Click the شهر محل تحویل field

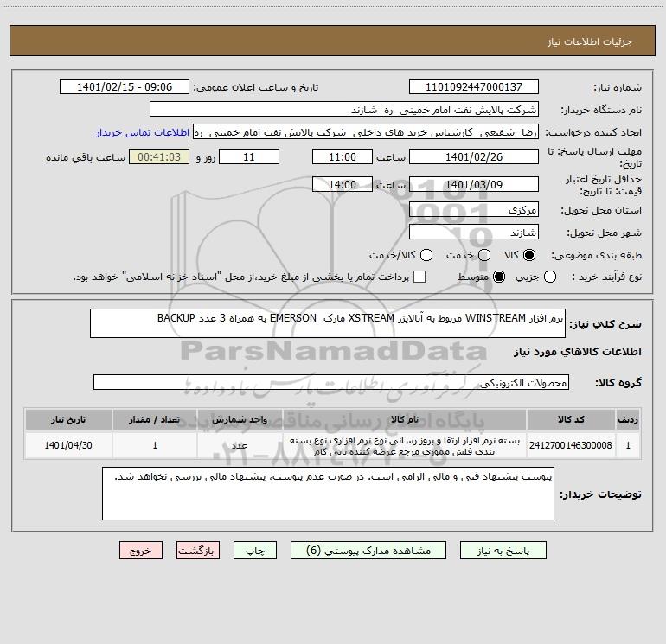tap(474, 233)
